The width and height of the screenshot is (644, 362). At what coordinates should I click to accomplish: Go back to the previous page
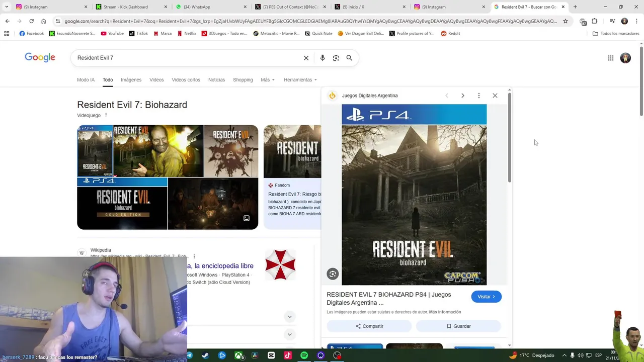click(x=7, y=21)
